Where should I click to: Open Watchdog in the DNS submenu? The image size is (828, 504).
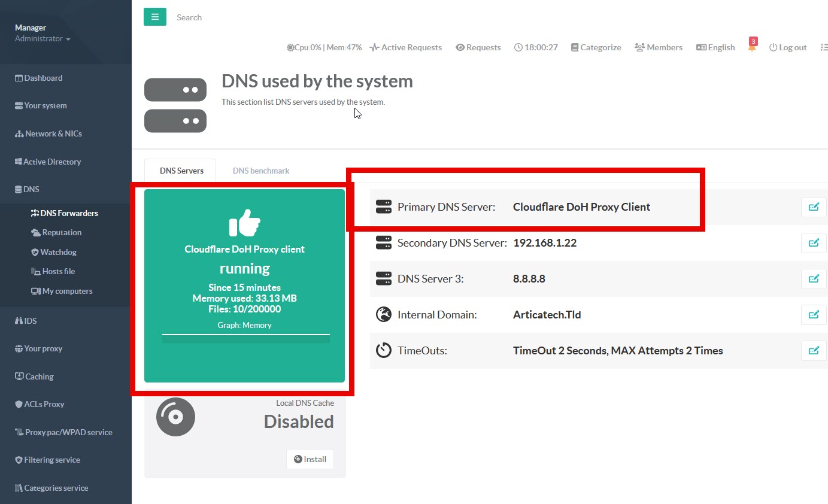[58, 252]
